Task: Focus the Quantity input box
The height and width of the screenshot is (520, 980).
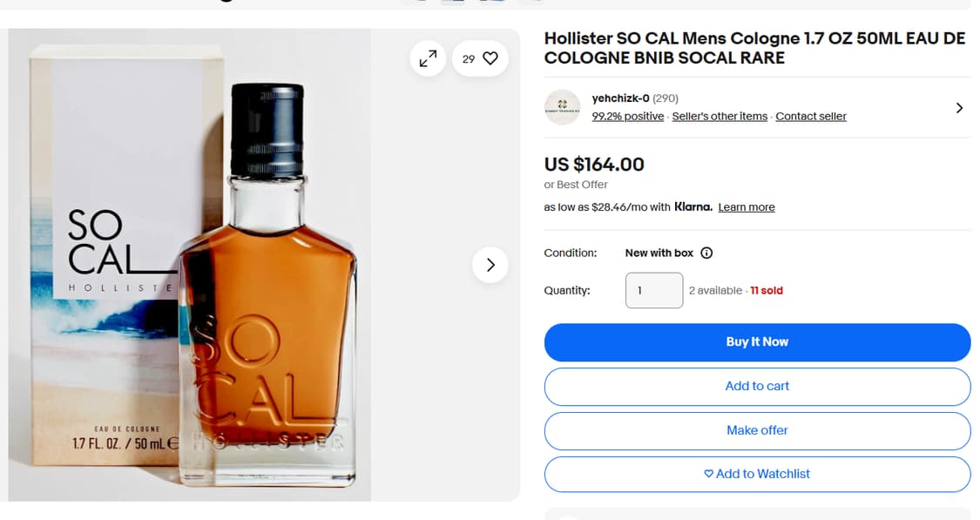Action: coord(654,290)
